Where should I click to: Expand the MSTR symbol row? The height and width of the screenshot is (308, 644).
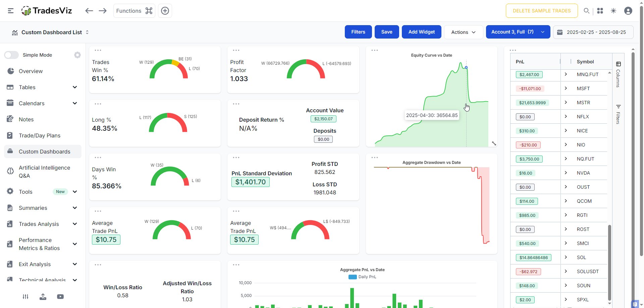coord(566,103)
